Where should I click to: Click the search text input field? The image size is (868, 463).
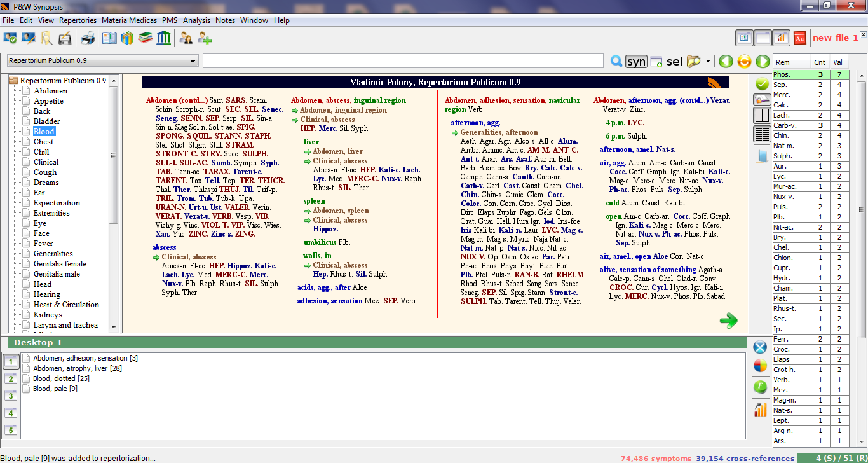click(x=403, y=61)
